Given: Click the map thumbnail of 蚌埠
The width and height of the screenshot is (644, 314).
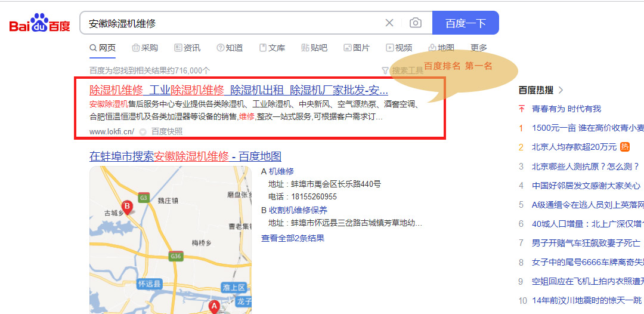Looking at the screenshot, I should click(x=171, y=240).
